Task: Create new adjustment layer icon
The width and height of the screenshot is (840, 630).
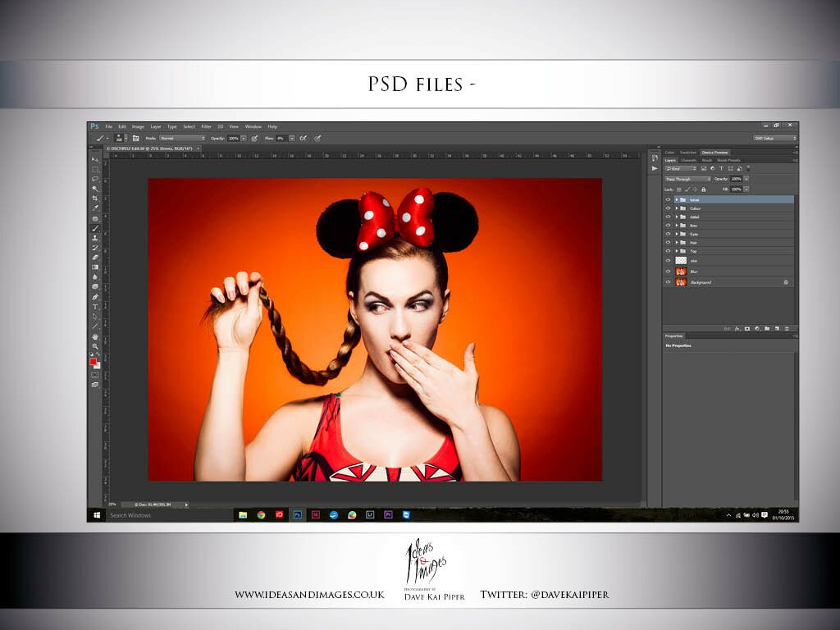Action: point(757,328)
